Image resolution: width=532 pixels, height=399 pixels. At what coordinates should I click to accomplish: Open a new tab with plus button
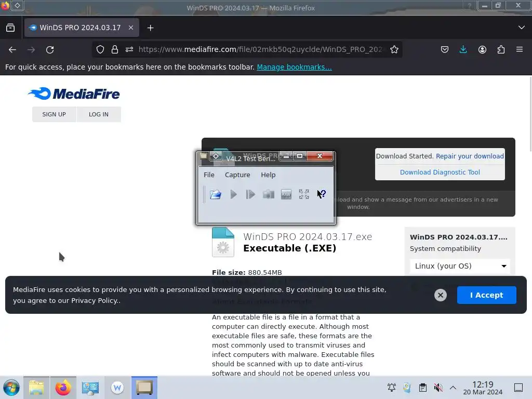(150, 28)
